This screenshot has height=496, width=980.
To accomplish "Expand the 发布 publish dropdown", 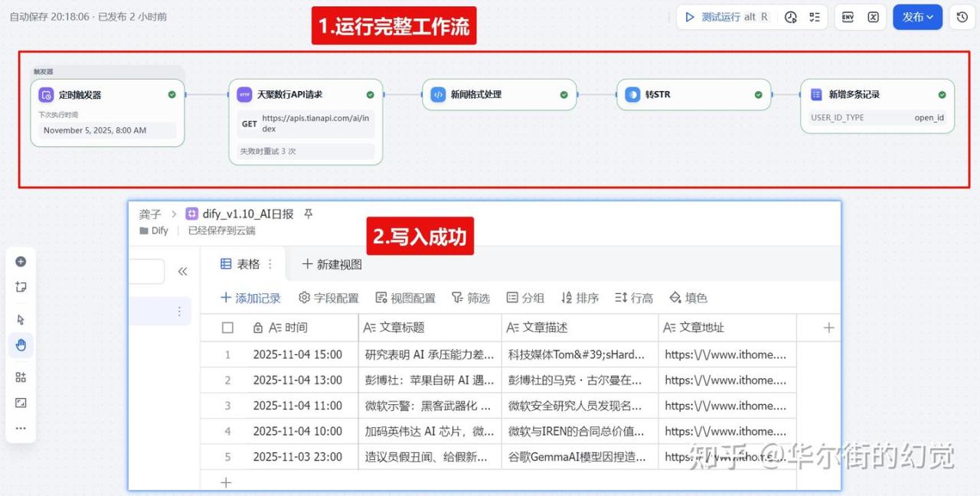I will point(917,17).
